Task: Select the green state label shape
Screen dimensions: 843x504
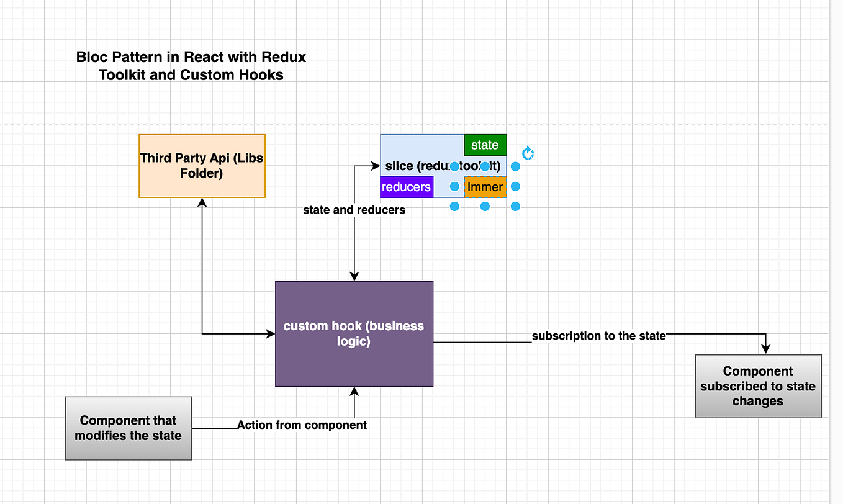Action: pos(485,145)
